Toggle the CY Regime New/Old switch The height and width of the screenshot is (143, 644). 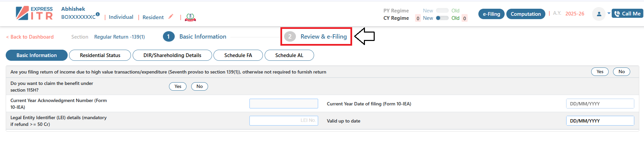point(442,18)
